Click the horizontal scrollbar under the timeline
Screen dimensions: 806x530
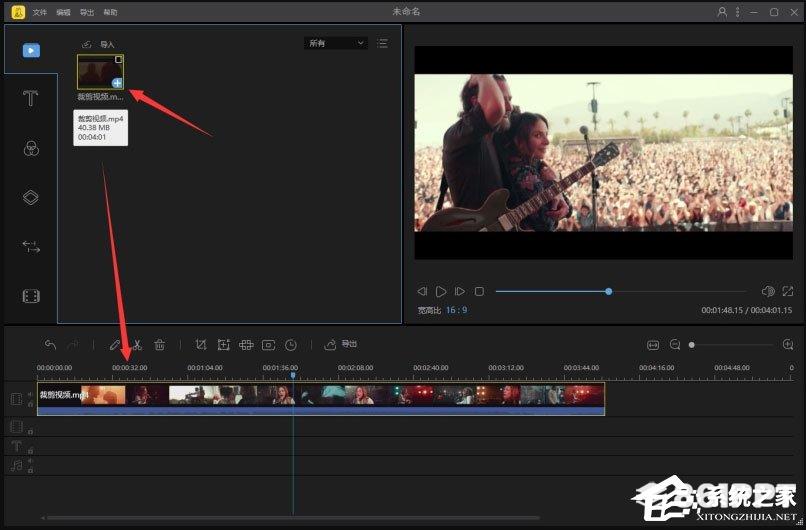coord(293,518)
